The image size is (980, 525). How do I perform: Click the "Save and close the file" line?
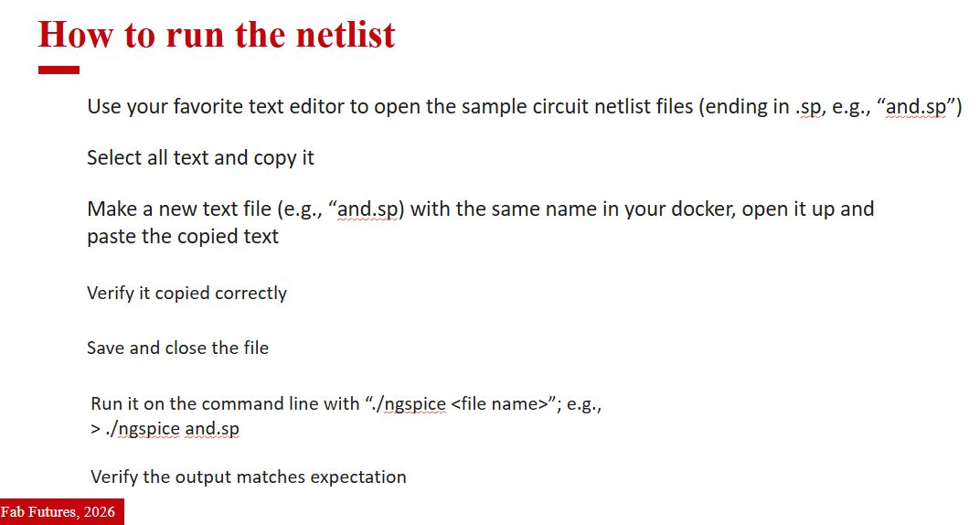coord(177,348)
